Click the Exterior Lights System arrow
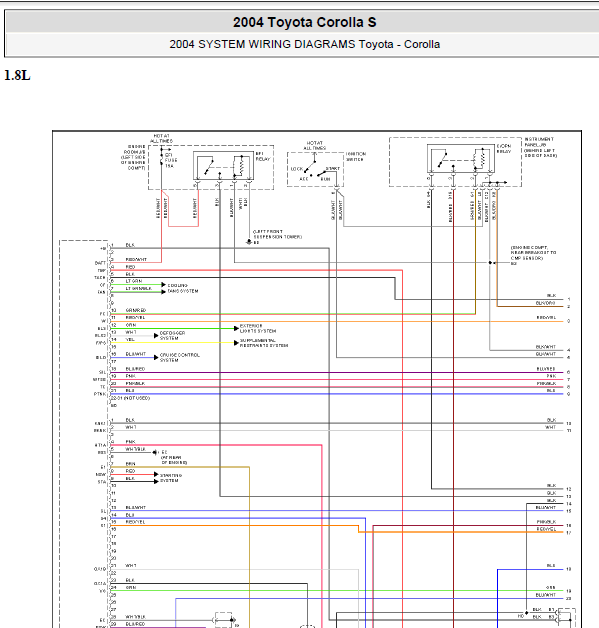599x628 pixels. 236,328
